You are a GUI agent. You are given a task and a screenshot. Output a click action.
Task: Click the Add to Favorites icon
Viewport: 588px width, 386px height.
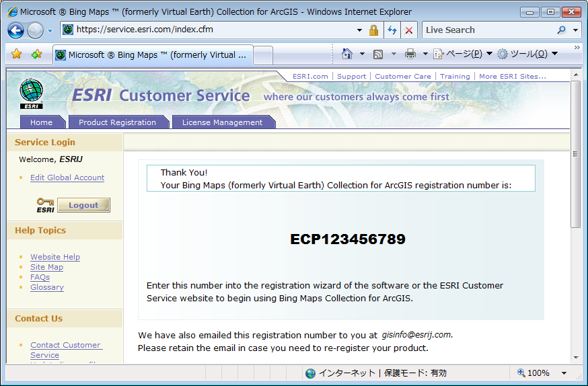(x=36, y=54)
